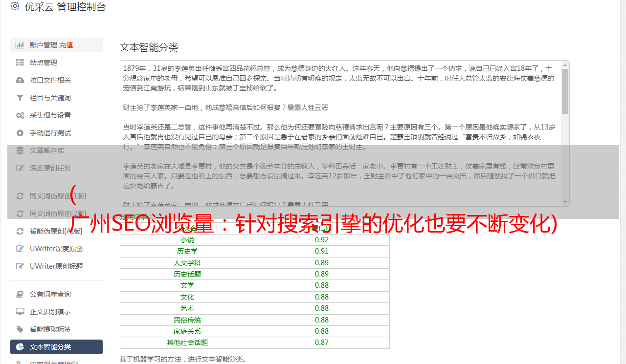Select 文本智能分类 active sidebar item

[56, 347]
